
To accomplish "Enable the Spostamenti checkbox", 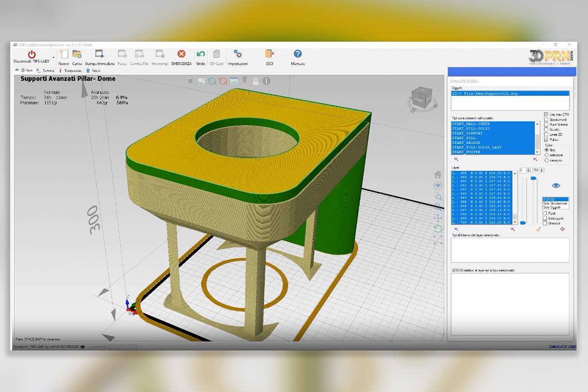I will [546, 120].
